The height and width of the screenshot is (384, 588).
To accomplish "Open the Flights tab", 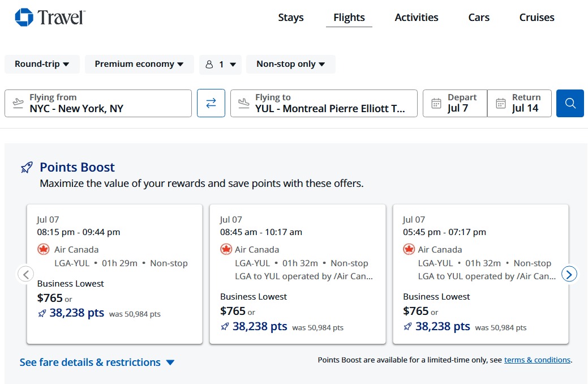I will tap(349, 17).
